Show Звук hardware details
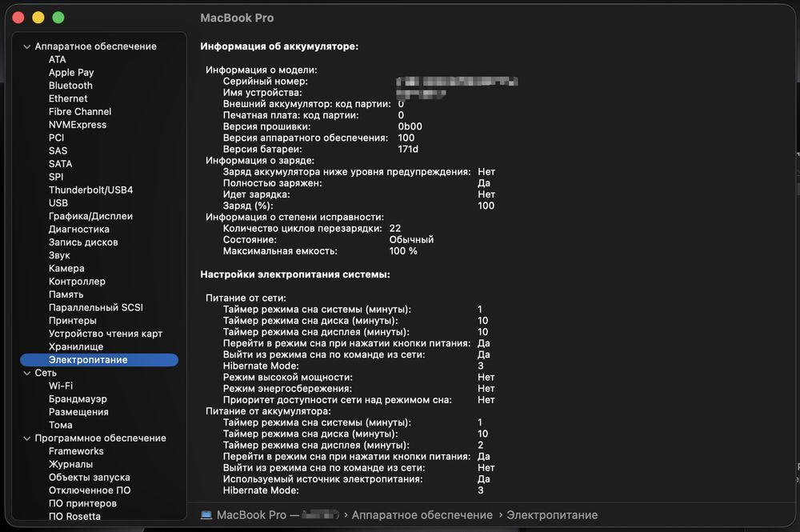The width and height of the screenshot is (800, 532). point(59,255)
